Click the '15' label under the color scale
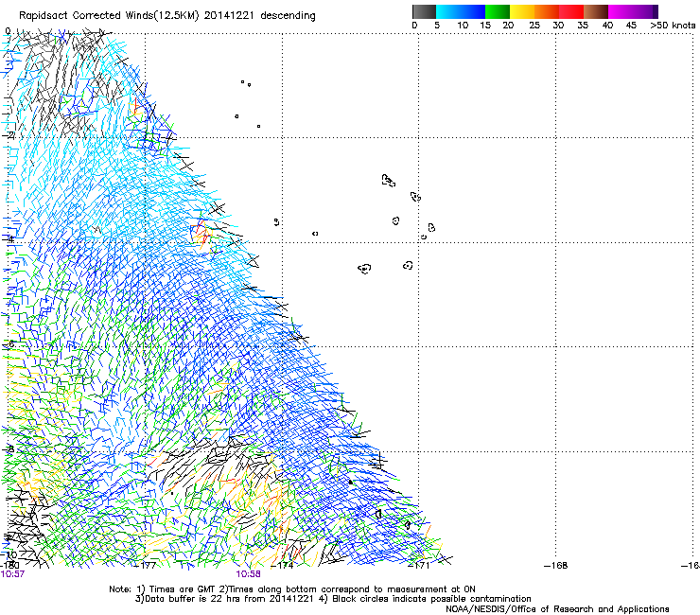This screenshot has width=700, height=615. coord(485,26)
